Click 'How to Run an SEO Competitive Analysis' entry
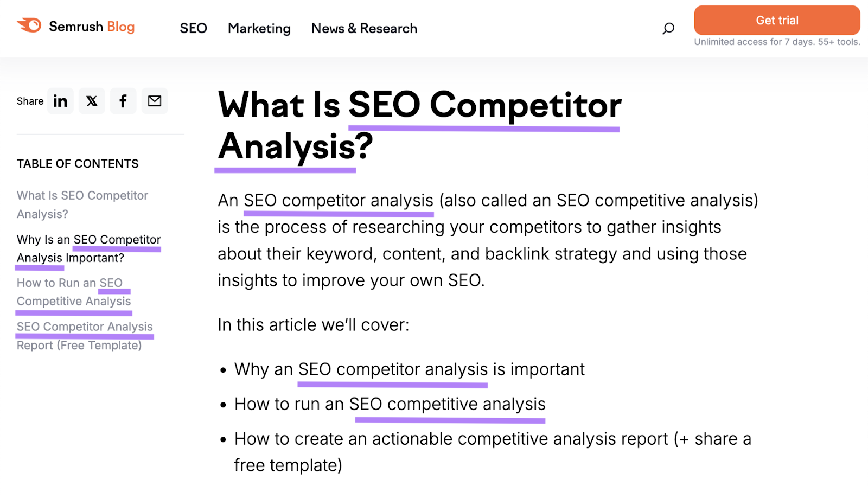Screen dimensions: 868x499 74,292
